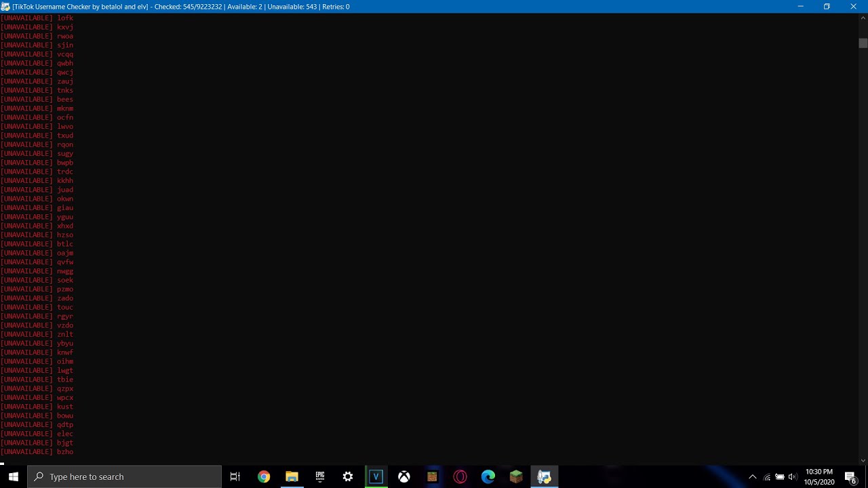Screen dimensions: 868x488
Task: Show hidden system tray icons
Action: click(752, 477)
